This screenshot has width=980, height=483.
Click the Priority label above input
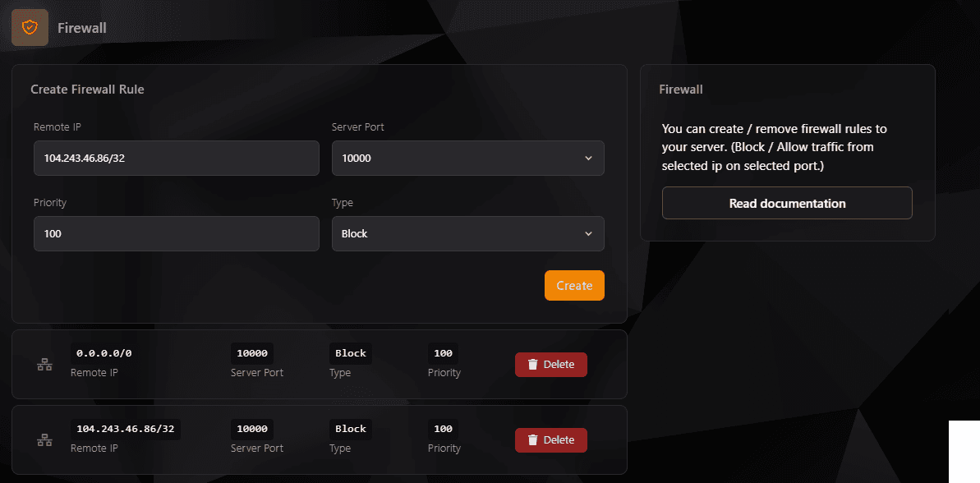pos(50,203)
